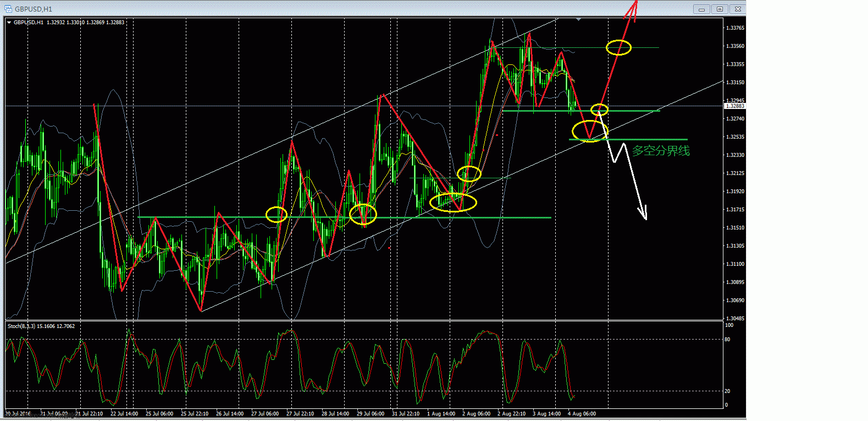868x421 pixels.
Task: Minimize the GBPUSD,H1 chart window
Action: coord(701,9)
